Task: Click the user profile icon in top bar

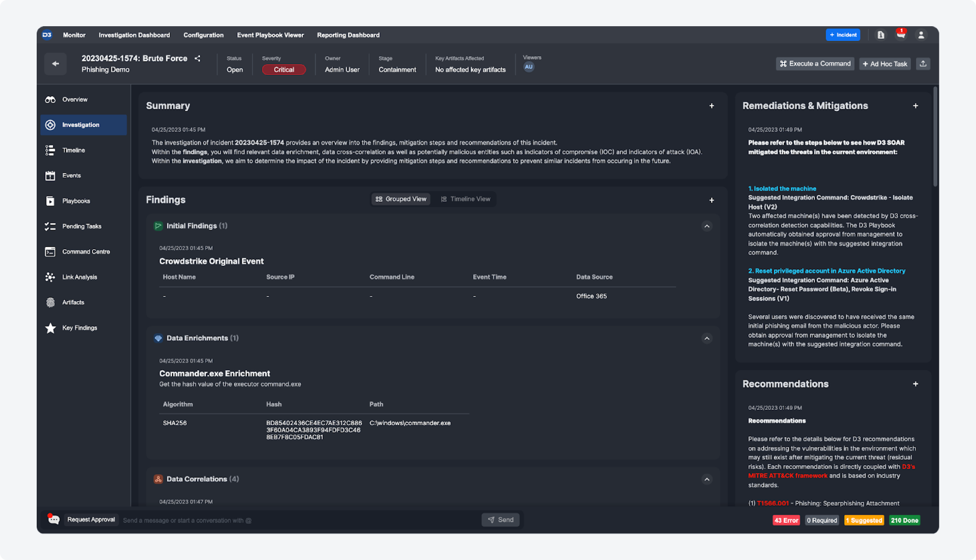Action: tap(921, 35)
